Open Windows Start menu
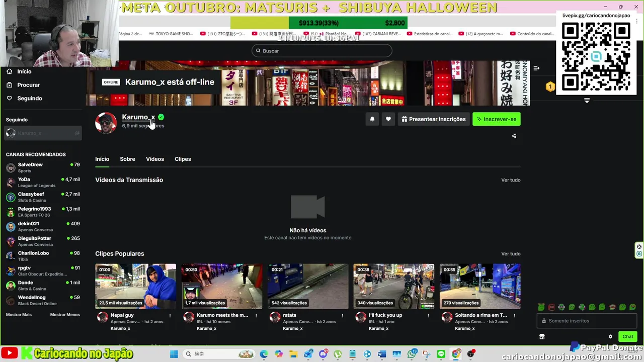644x362 pixels. point(174,354)
